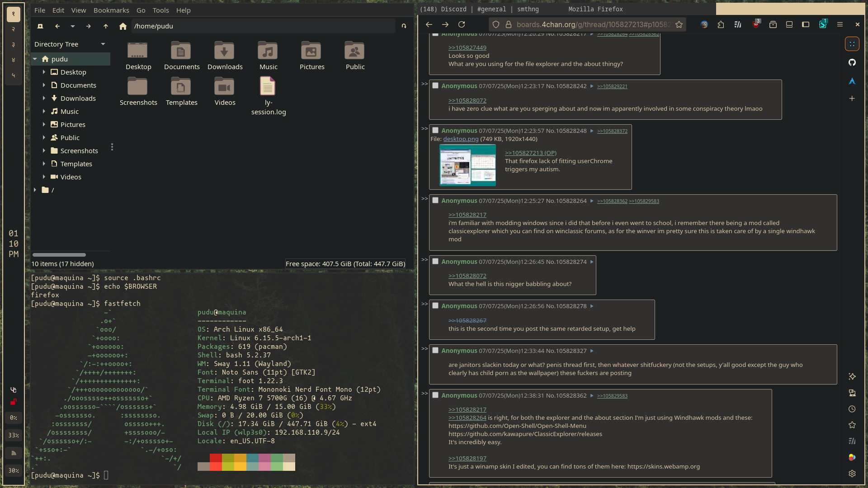Tick the checkbox of post No.105828362
868x488 pixels.
435,395
